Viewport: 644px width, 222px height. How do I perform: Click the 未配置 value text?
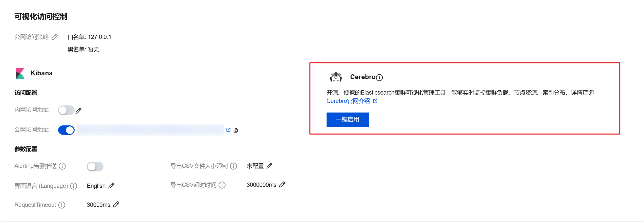tap(255, 166)
